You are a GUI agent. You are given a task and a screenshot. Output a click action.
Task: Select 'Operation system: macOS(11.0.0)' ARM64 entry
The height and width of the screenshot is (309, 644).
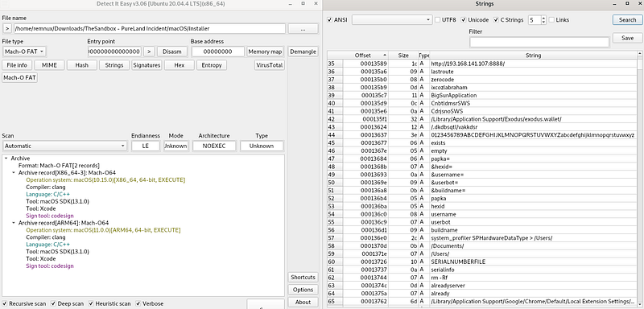pyautogui.click(x=103, y=230)
